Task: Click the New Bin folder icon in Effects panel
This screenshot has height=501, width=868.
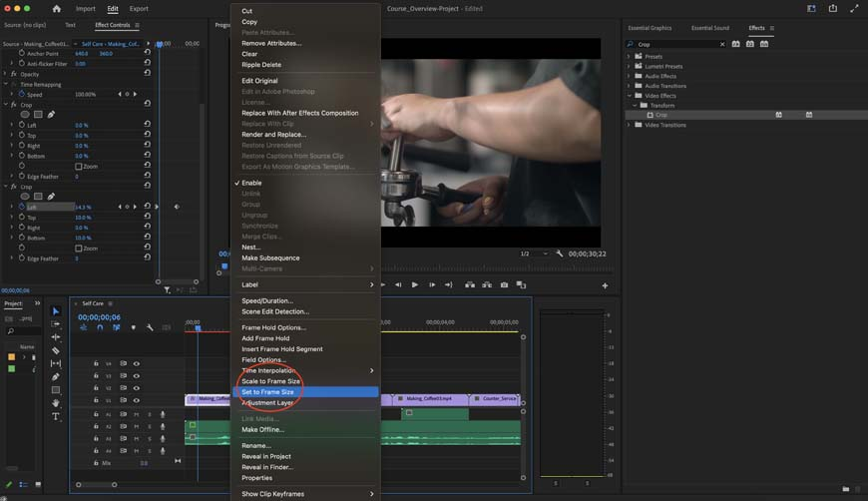Action: (845, 489)
